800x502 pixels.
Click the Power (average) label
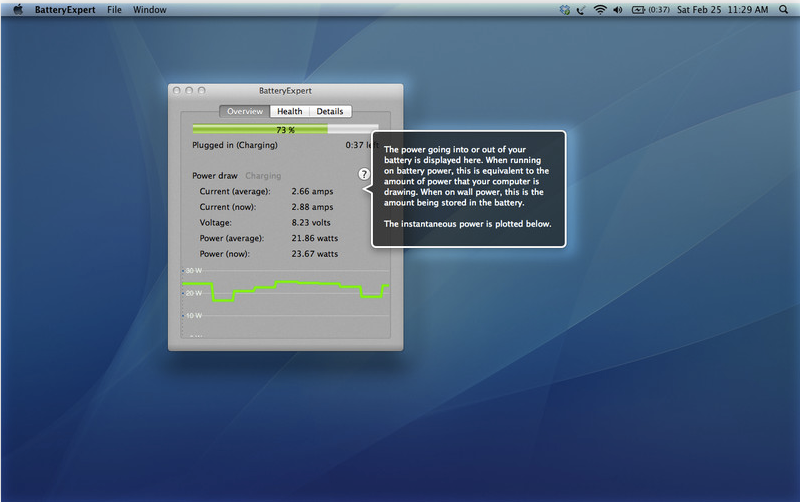coord(232,238)
